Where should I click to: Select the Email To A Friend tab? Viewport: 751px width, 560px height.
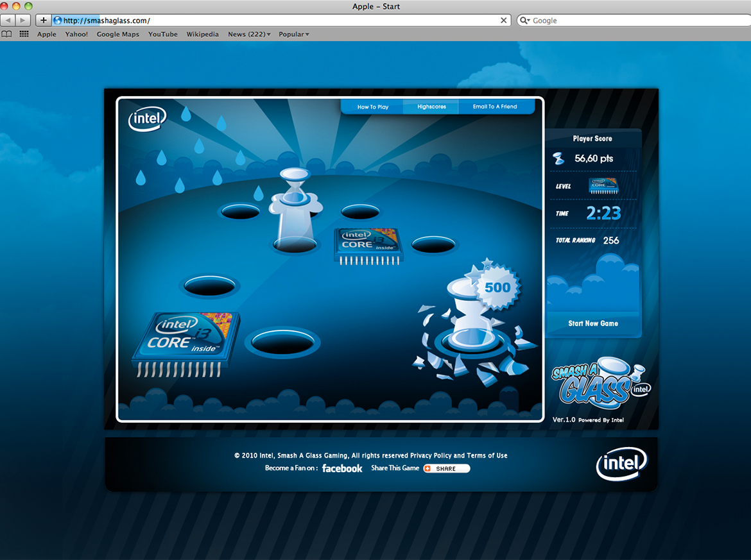point(496,106)
